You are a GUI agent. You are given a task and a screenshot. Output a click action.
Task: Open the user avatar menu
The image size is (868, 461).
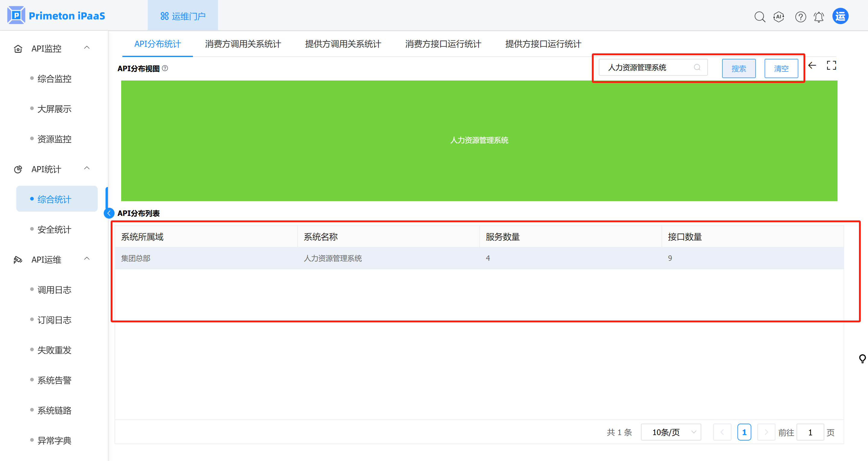coord(840,16)
